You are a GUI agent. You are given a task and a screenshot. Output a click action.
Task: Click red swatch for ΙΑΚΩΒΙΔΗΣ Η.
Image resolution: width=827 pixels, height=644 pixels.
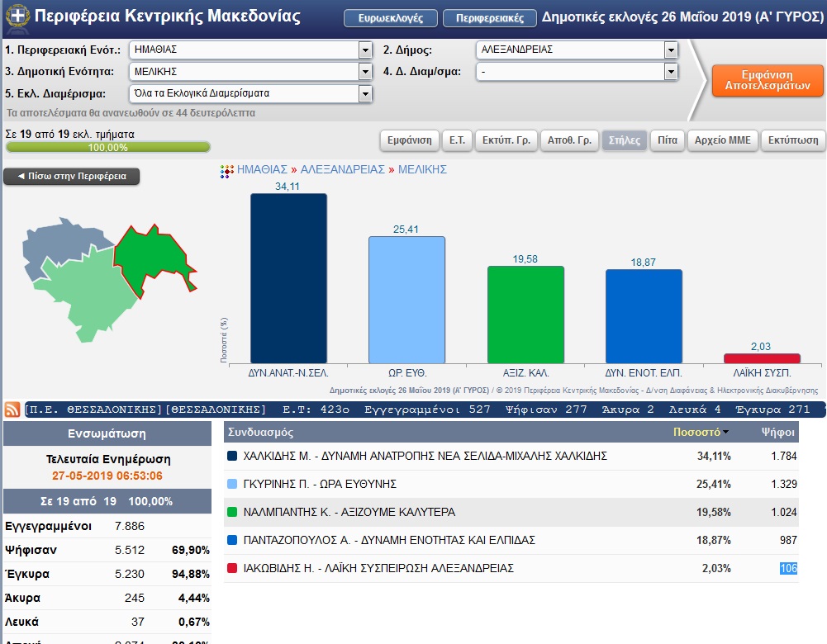click(x=231, y=568)
